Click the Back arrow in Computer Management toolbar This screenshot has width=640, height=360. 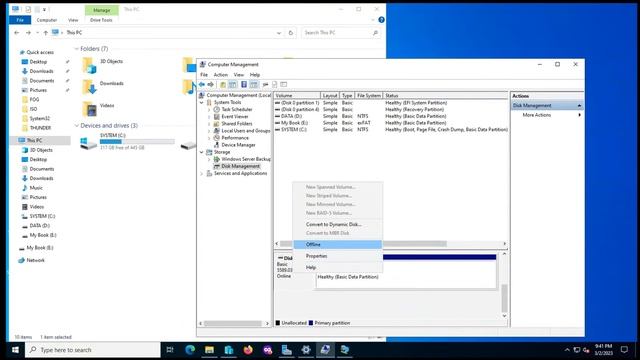pyautogui.click(x=202, y=84)
